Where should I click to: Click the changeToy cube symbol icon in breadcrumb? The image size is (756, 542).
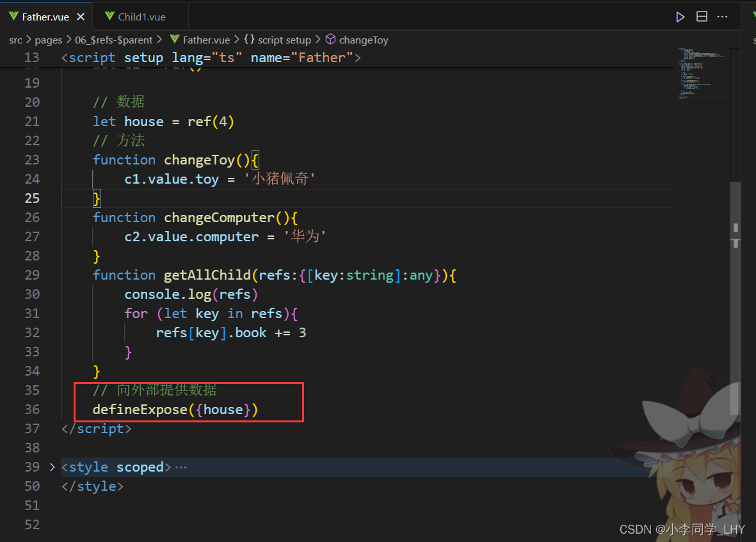(330, 40)
